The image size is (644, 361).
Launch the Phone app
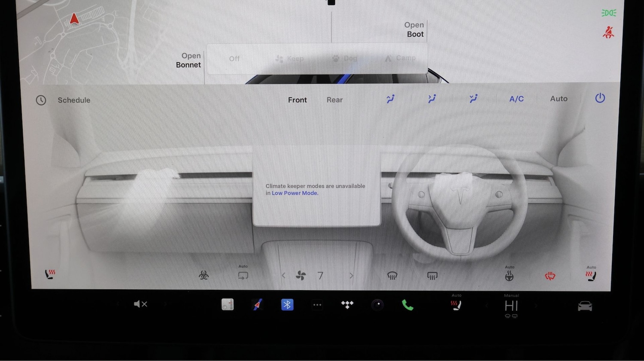click(x=407, y=305)
